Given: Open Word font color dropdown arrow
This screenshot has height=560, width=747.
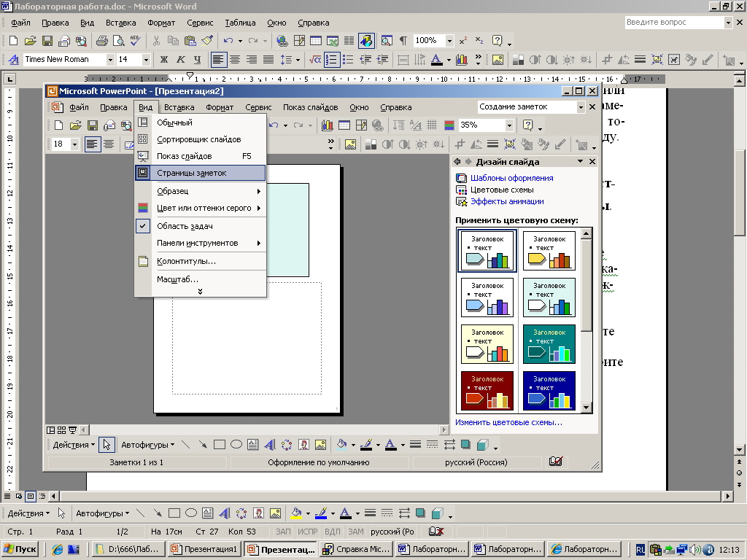Looking at the screenshot, I should click(x=449, y=60).
